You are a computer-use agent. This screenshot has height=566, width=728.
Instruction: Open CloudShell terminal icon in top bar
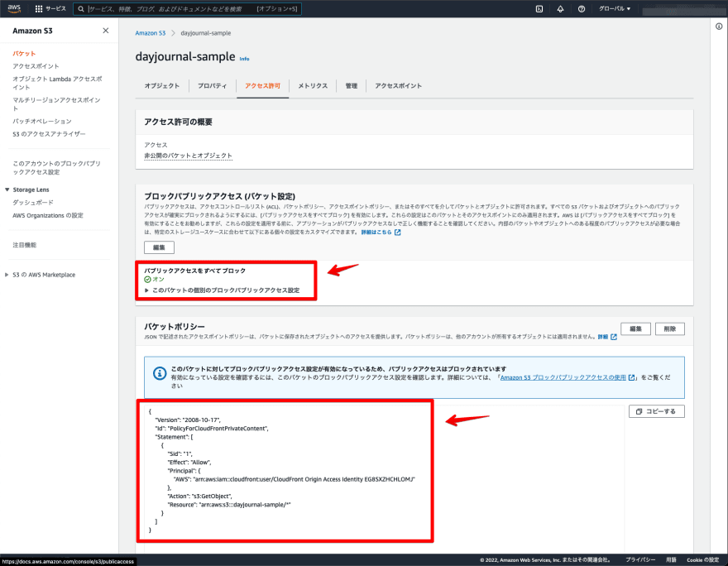click(x=539, y=9)
